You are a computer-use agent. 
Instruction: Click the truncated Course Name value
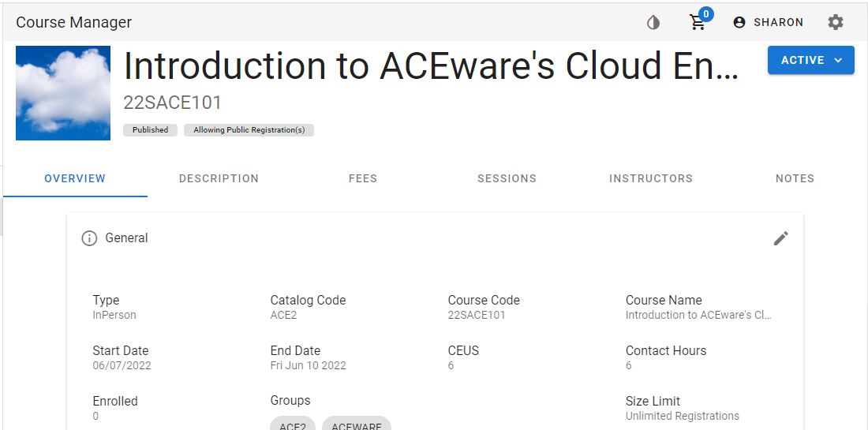coord(698,315)
